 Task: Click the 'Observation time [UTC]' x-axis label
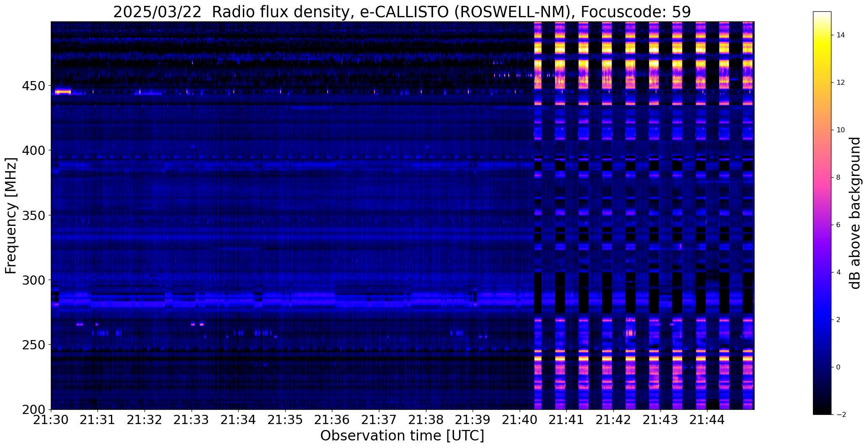click(402, 435)
